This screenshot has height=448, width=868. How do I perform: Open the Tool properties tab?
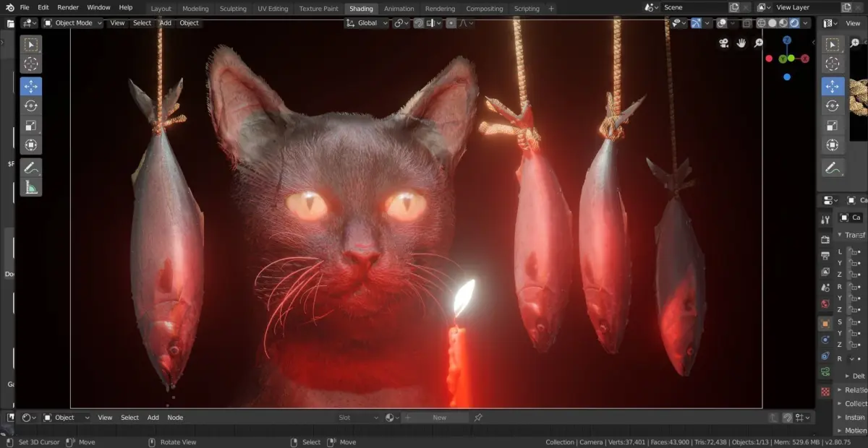click(x=825, y=220)
